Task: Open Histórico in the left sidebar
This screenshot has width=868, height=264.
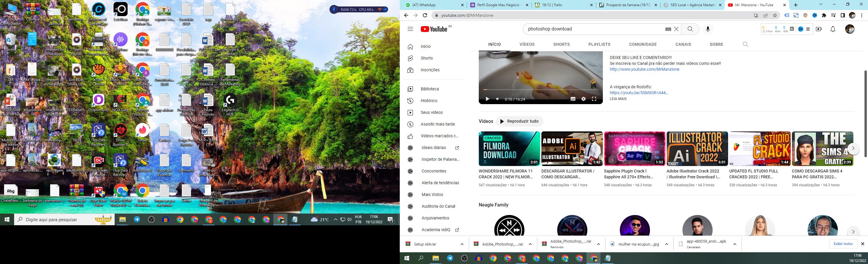Action: click(x=429, y=101)
